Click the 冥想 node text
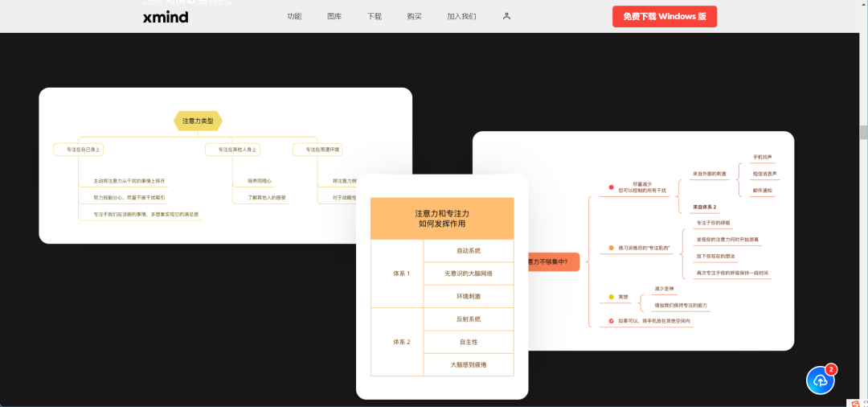868x407 pixels. pyautogui.click(x=624, y=297)
